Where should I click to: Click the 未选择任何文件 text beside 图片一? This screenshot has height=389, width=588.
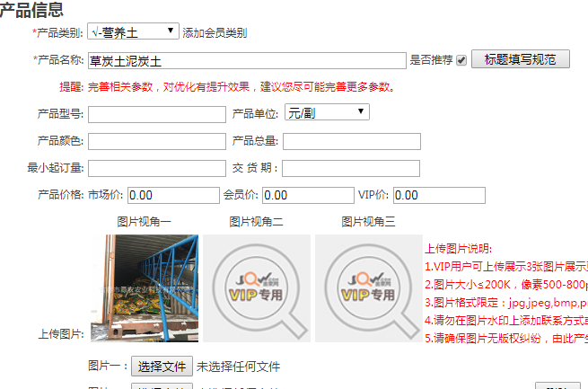click(238, 367)
